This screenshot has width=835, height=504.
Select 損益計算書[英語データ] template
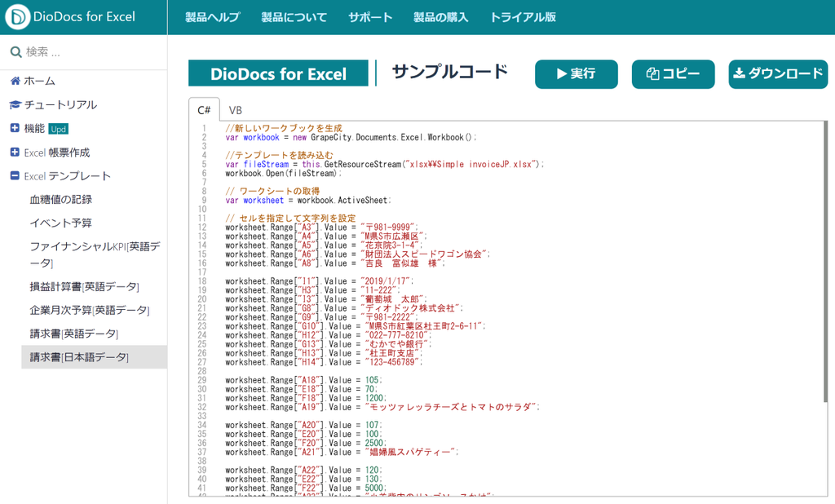84,286
